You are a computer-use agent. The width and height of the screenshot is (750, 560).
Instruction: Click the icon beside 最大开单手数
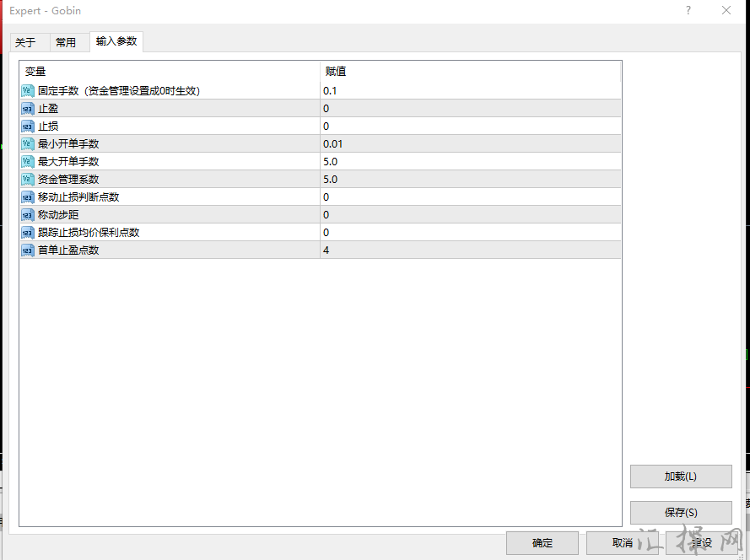point(27,162)
